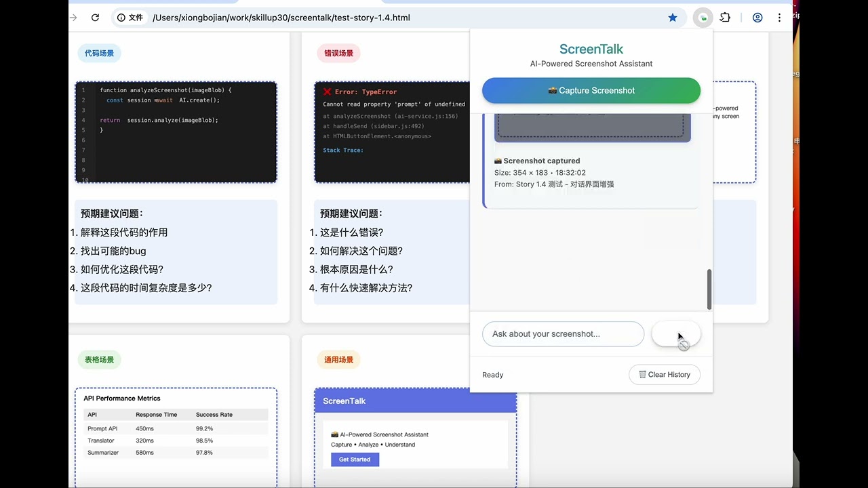
Task: Click the Ready status text
Action: [493, 375]
